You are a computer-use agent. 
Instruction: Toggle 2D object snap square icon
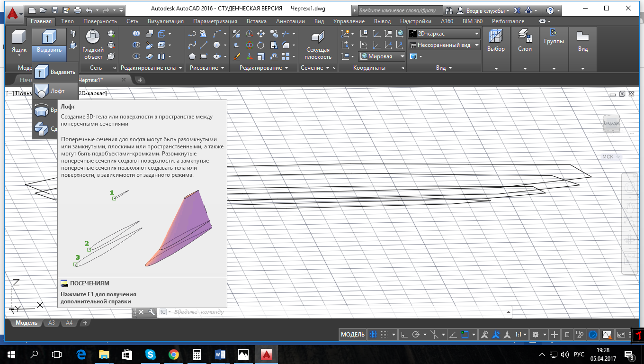[x=465, y=334]
